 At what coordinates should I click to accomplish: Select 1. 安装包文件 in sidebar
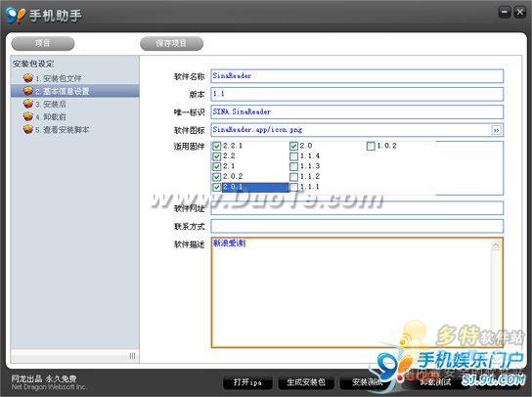coord(75,78)
